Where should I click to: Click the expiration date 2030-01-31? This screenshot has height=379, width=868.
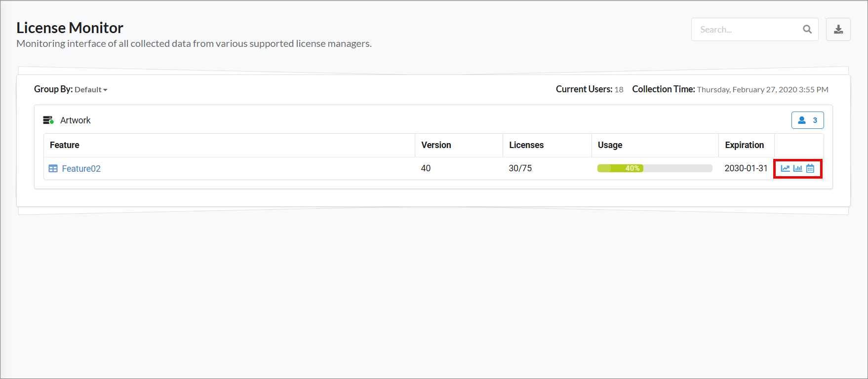coord(746,168)
